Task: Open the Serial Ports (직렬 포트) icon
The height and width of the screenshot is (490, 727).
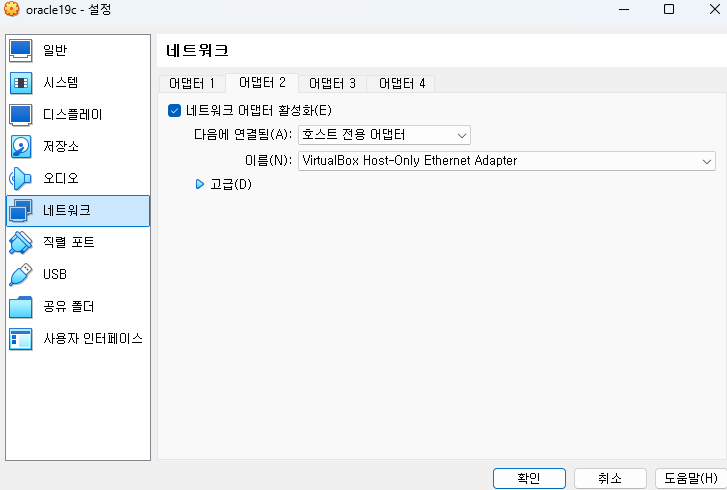Action: pyautogui.click(x=20, y=243)
